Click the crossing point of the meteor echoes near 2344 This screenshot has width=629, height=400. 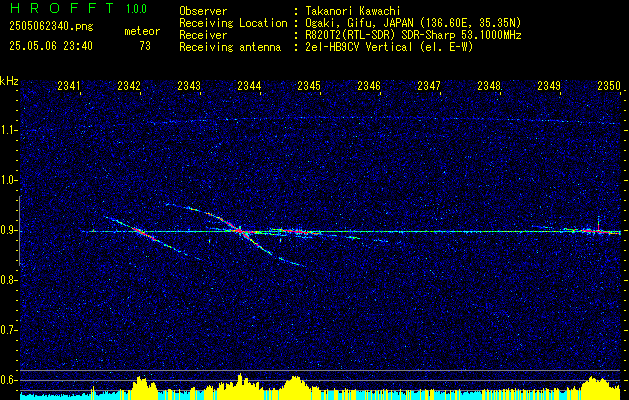coord(238,231)
